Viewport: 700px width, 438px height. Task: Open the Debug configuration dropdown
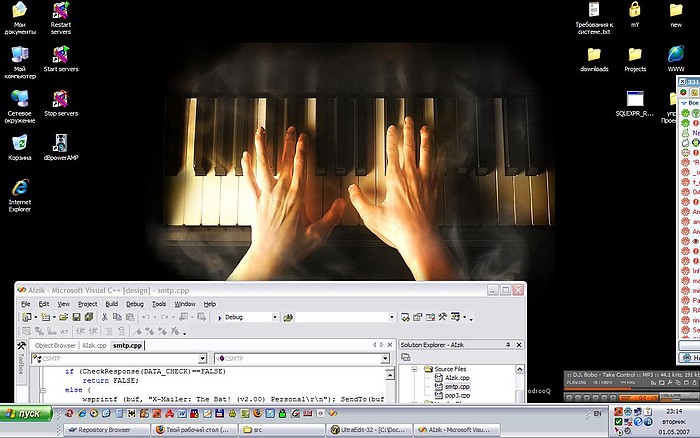(274, 317)
